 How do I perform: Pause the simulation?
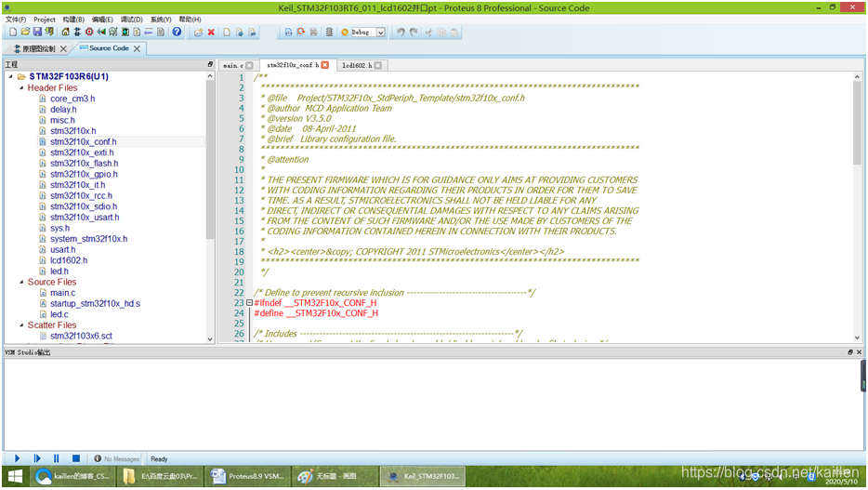(x=57, y=458)
